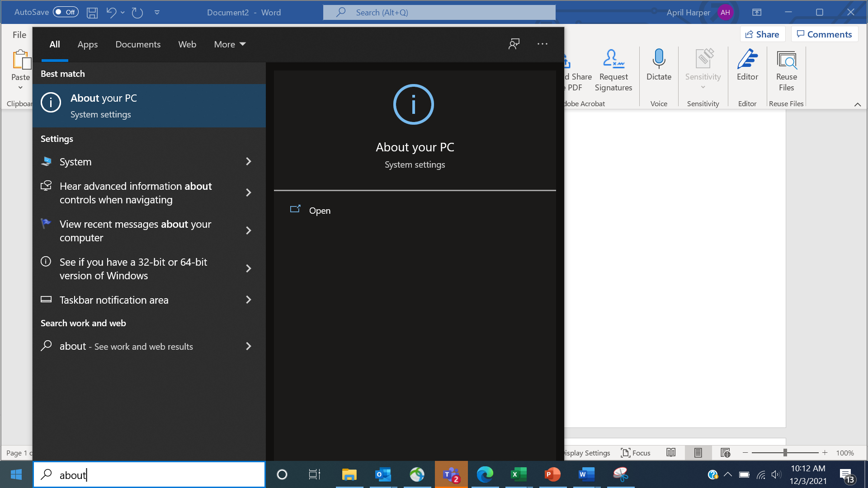Expand the Paste options arrow
This screenshot has width=868, height=488.
click(x=20, y=88)
